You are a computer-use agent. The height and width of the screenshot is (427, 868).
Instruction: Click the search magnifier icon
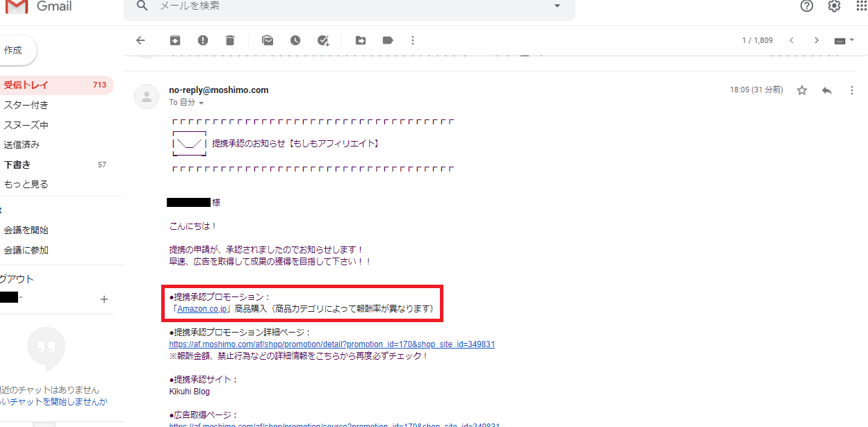point(142,6)
